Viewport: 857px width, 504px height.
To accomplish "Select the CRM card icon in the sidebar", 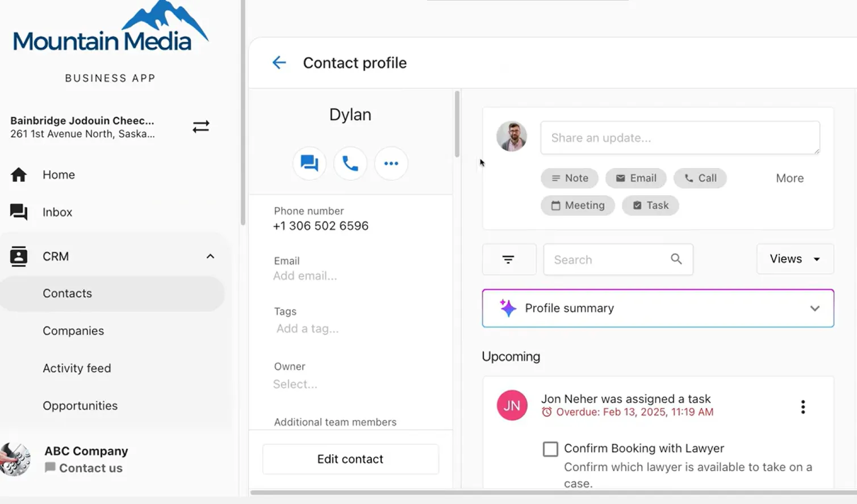I will (19, 256).
